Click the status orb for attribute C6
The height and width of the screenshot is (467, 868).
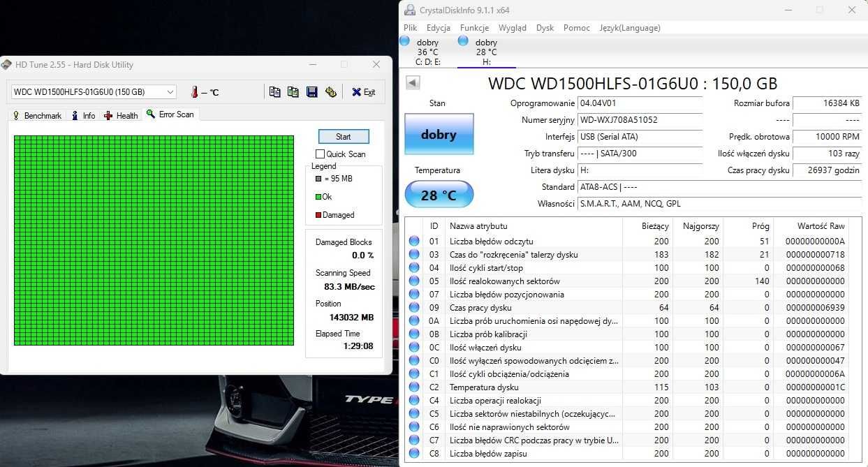(414, 427)
